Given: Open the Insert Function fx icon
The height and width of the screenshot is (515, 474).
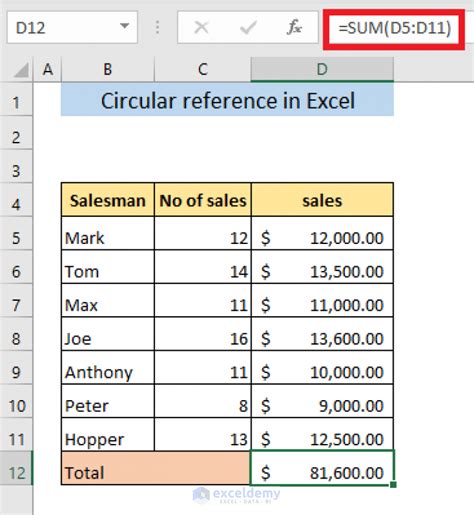Looking at the screenshot, I should [x=294, y=27].
